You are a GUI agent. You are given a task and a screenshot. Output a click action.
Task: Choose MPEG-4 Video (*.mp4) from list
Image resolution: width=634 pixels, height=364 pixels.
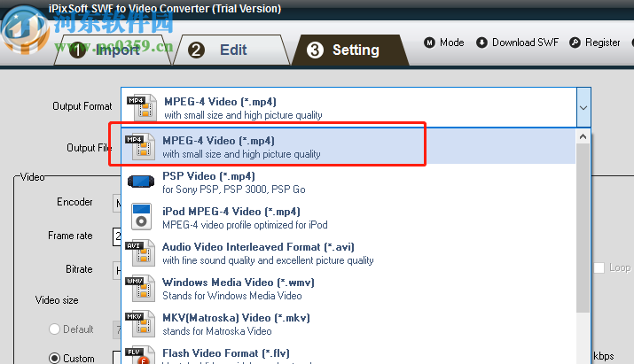pyautogui.click(x=348, y=147)
